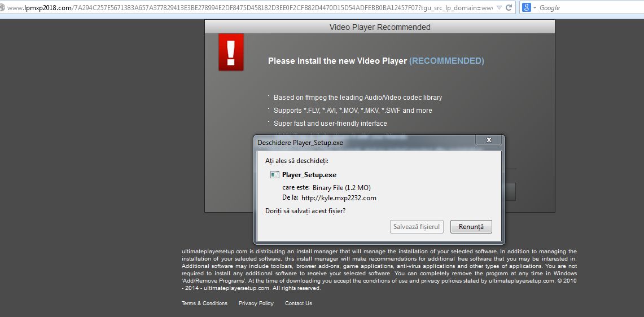Click the Player_Setup.exe file name text
This screenshot has width=644, height=317.
[x=309, y=175]
